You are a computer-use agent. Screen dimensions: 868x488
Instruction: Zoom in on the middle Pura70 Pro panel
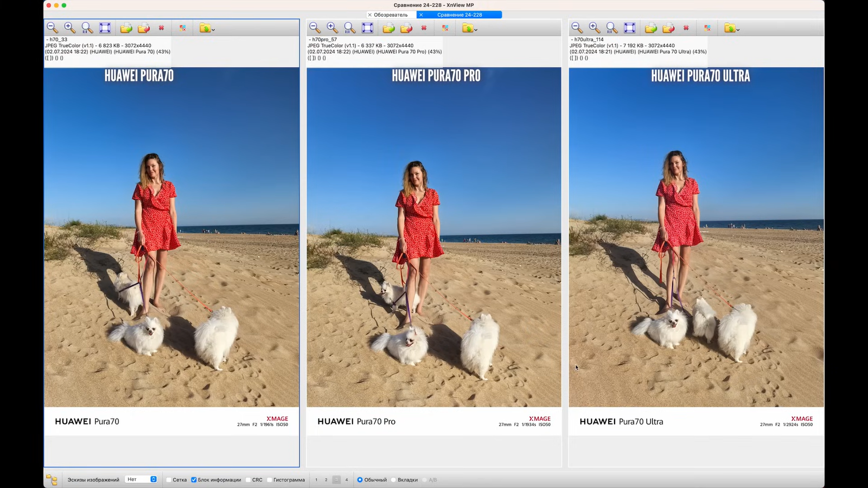(x=332, y=28)
